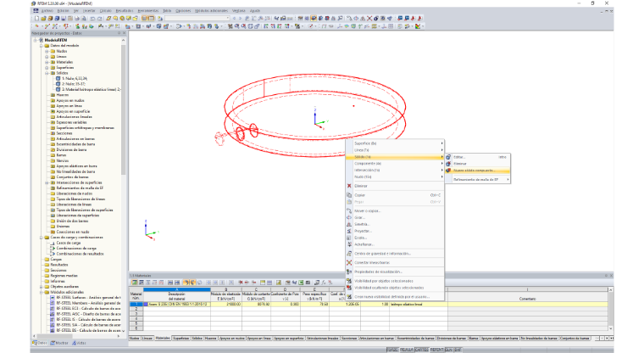Click material color swatch in row 1

point(146,304)
